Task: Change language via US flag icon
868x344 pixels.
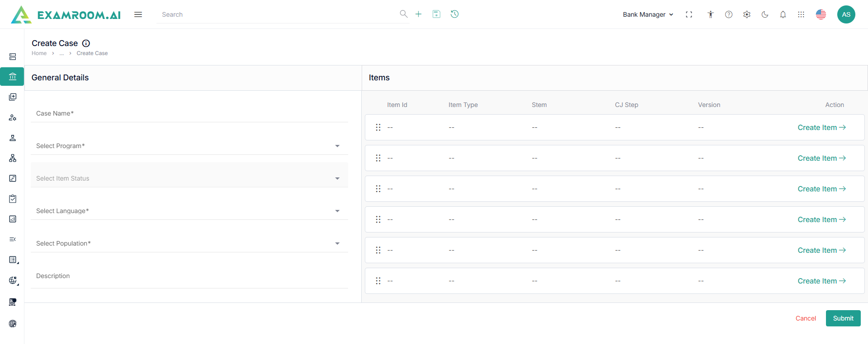Action: pyautogui.click(x=821, y=14)
